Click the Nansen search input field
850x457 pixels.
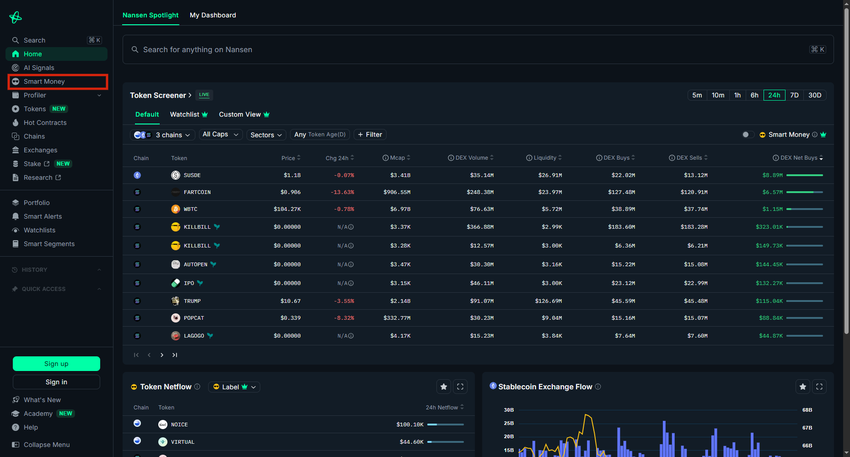coord(470,49)
